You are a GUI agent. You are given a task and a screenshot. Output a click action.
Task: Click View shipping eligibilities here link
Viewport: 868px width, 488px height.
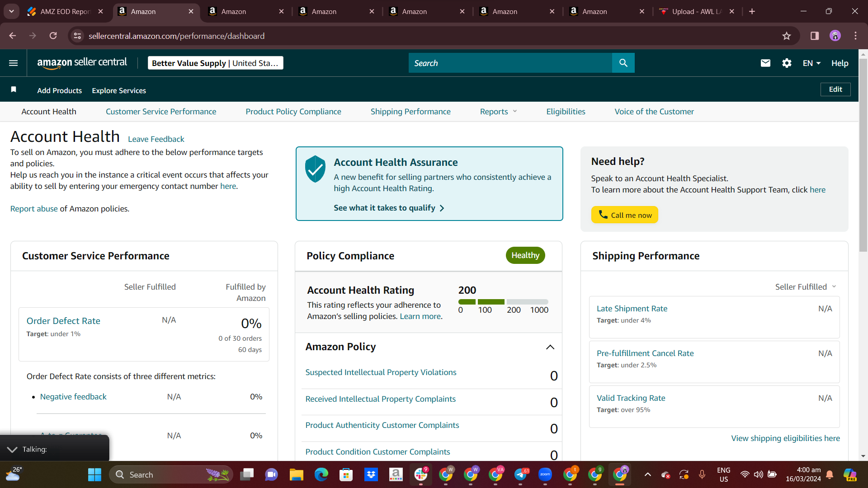click(x=786, y=438)
